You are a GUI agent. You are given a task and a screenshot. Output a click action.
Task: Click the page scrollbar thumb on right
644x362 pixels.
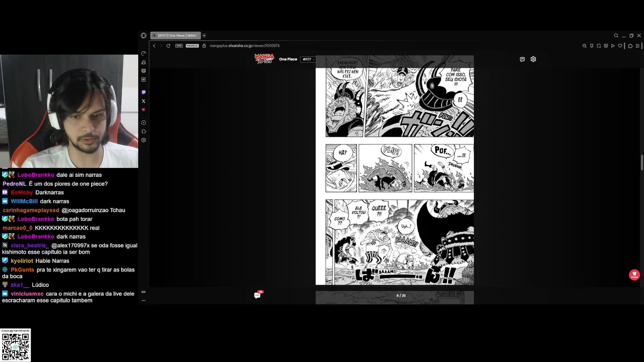click(642, 163)
